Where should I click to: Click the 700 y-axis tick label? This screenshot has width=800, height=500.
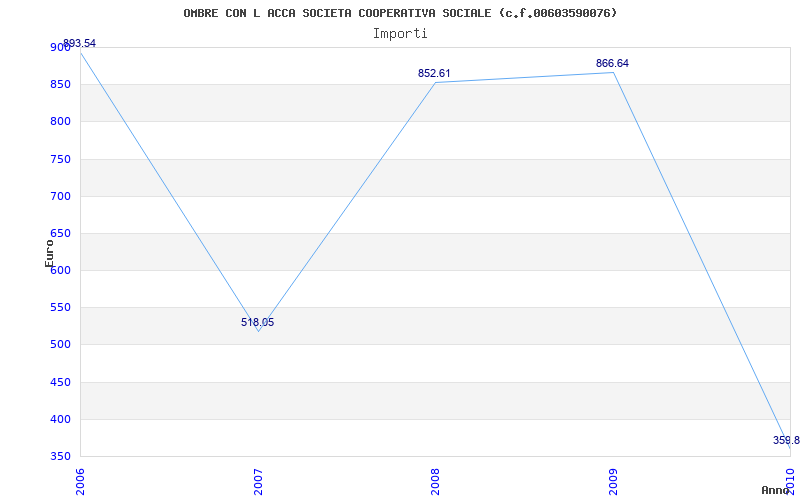(x=59, y=196)
